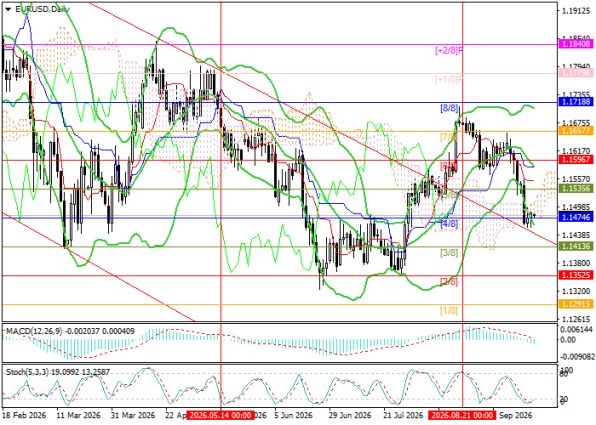Click the 1.19125 value on price axis

tap(577, 11)
